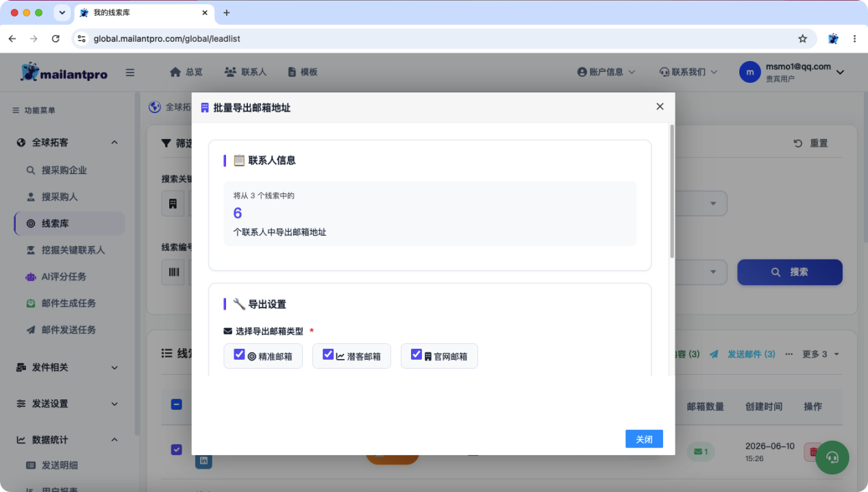Click the 邮箱数量 column header

coord(706,406)
